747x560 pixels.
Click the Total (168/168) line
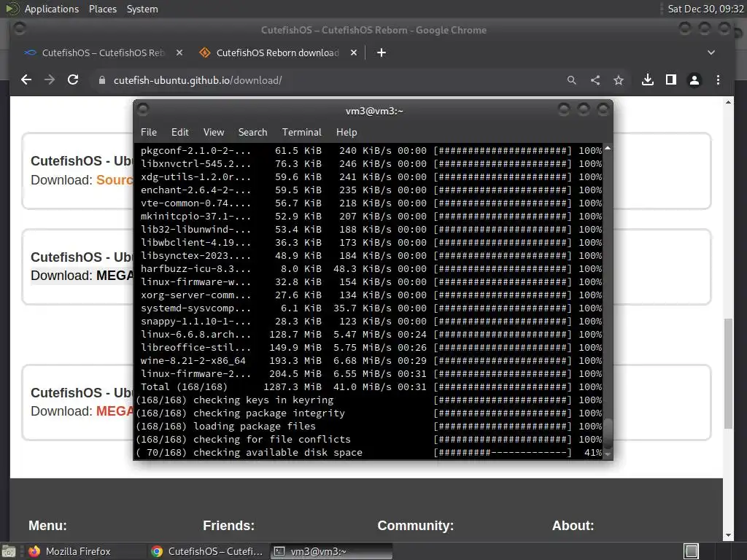pos(371,387)
